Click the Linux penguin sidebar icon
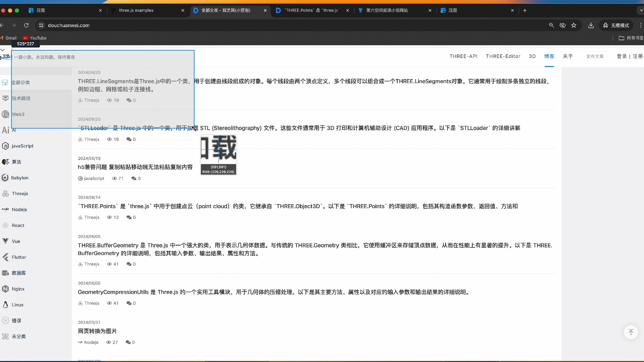Image resolution: width=644 pixels, height=362 pixels. [5, 305]
